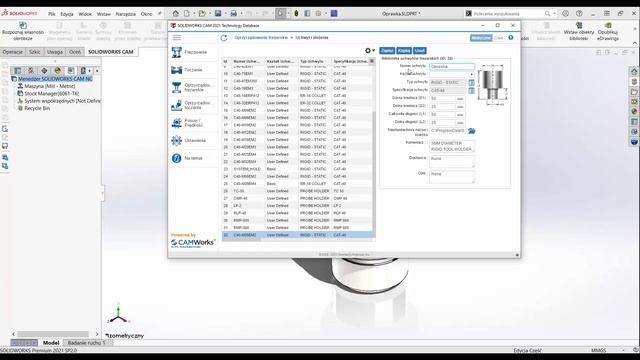Open Oprzyrządowanie frezarskie tooling section
Screen dimensions: 640x360
[193, 87]
